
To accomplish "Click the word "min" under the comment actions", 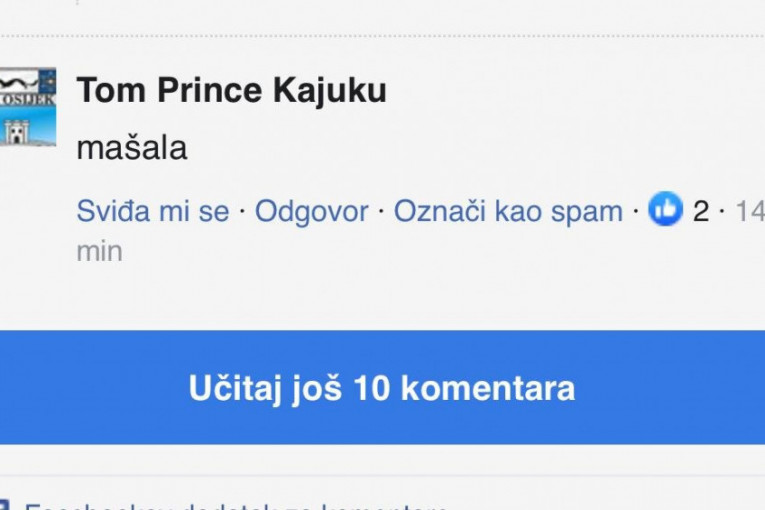I will pyautogui.click(x=99, y=251).
